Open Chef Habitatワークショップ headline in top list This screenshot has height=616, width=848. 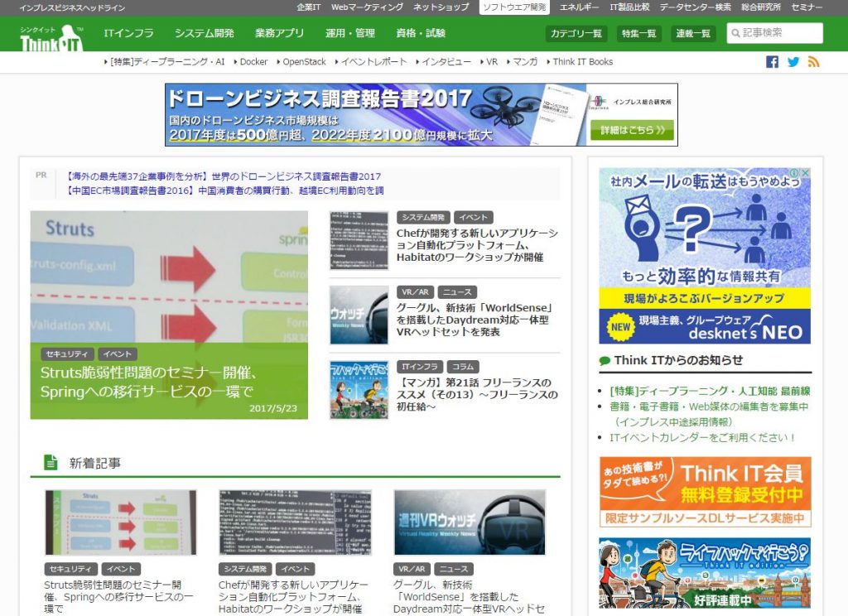476,245
